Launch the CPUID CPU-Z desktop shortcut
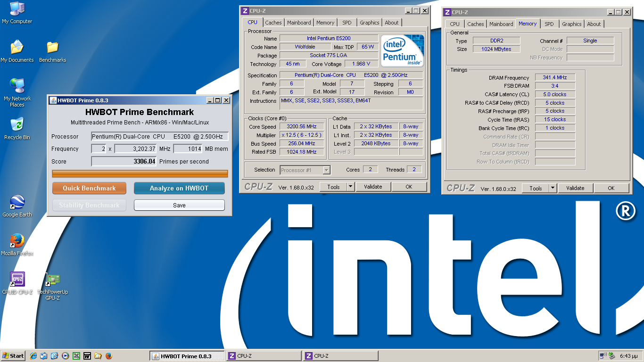Screen dimensions: 644x362 click(x=17, y=283)
